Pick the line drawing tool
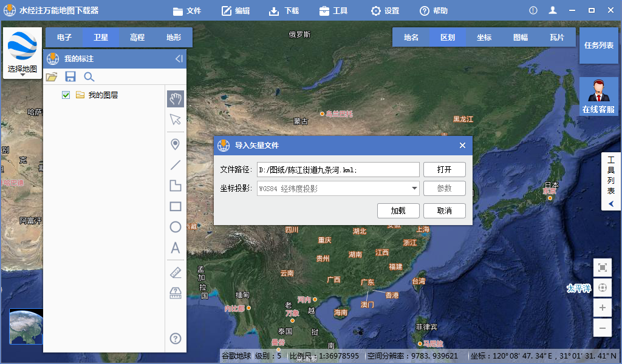 (176, 165)
